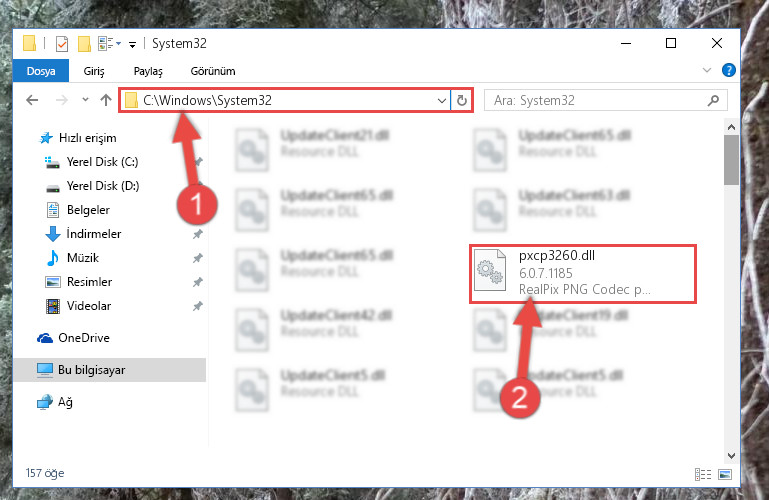Expand the ribbon with the chevron

click(707, 71)
